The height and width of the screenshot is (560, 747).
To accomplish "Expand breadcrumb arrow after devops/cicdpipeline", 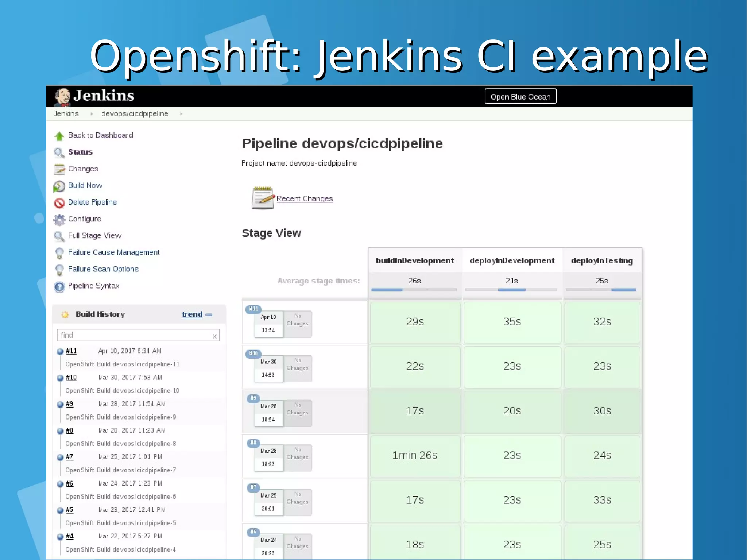I will [x=181, y=114].
